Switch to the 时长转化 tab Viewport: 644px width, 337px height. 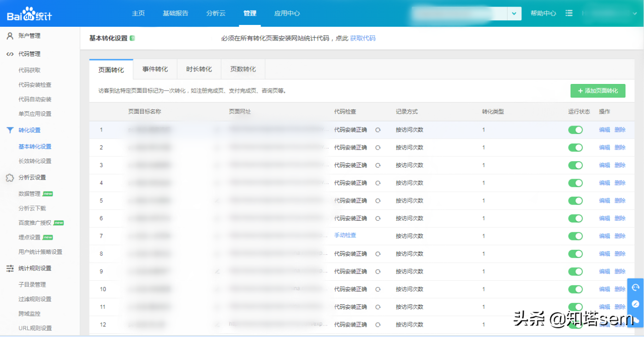tap(199, 69)
